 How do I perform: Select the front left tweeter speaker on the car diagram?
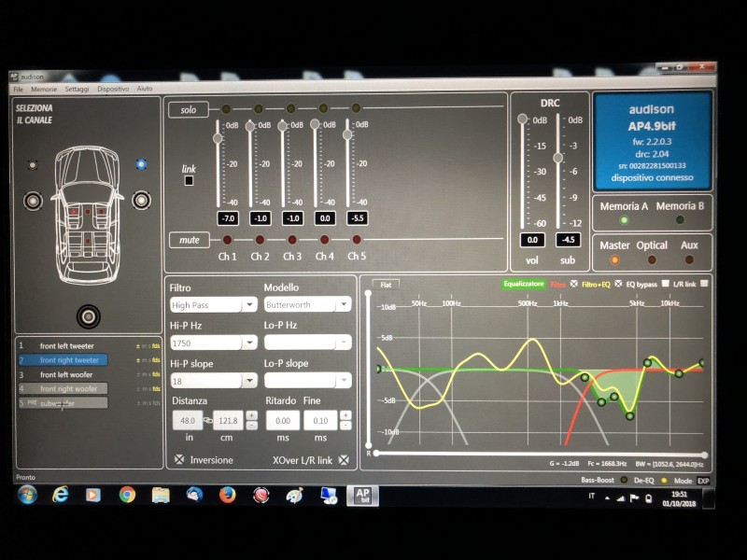click(x=33, y=165)
